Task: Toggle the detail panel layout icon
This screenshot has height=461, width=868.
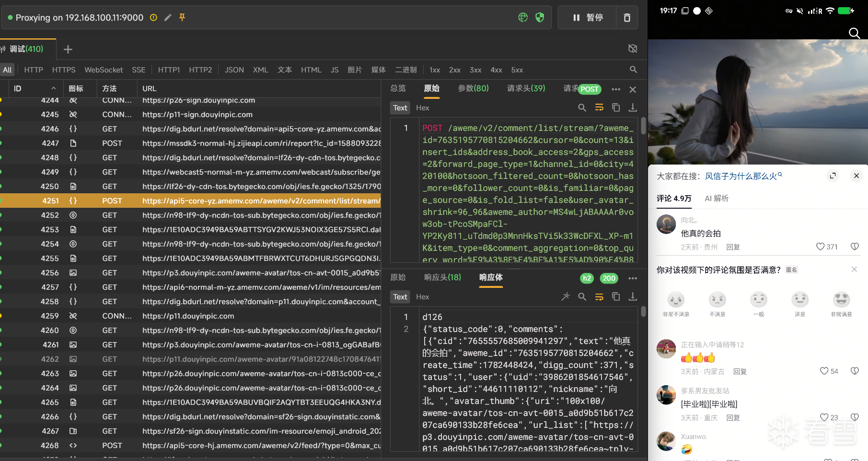Action: [x=633, y=48]
